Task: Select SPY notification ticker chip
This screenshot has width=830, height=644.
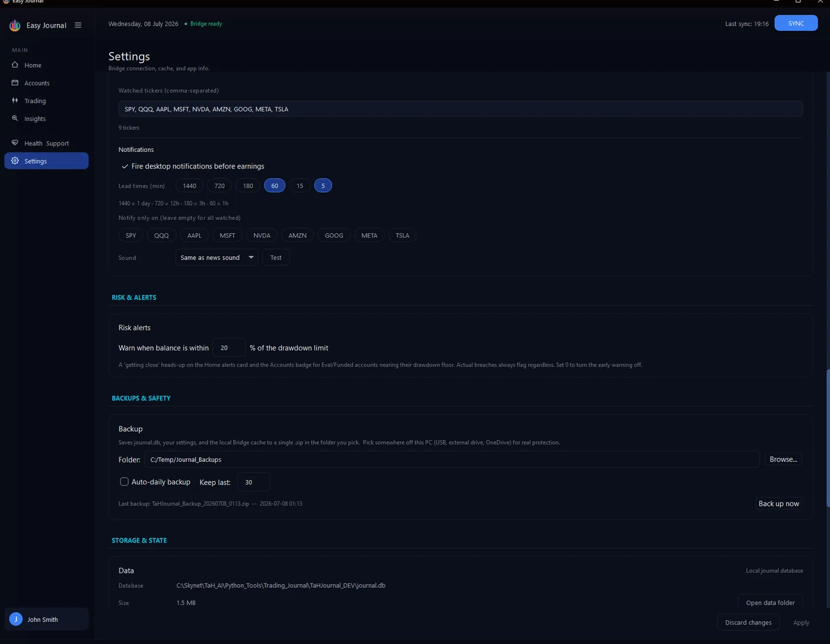Action: (131, 235)
